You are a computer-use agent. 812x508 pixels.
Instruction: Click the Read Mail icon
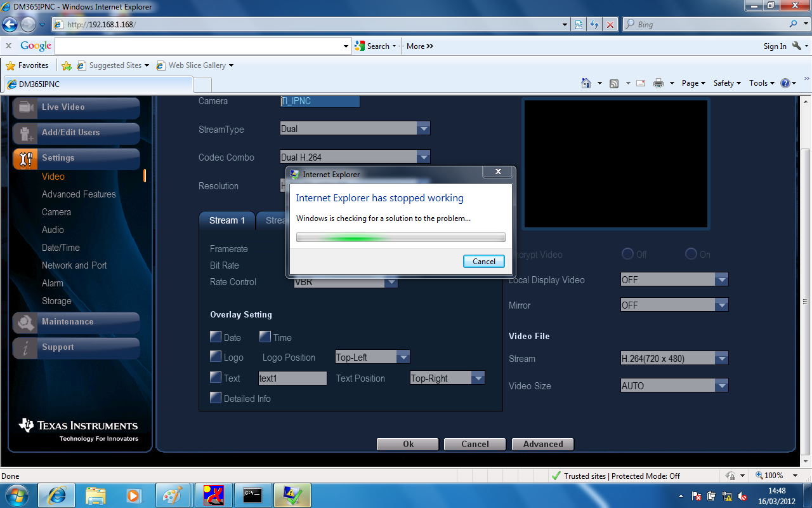[641, 83]
